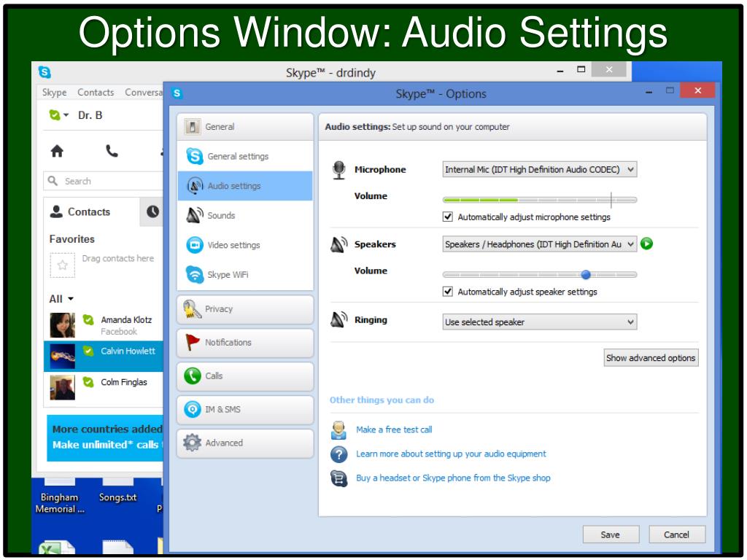The height and width of the screenshot is (560, 747).
Task: Toggle Automatically adjust microphone settings checkbox
Action: tap(447, 217)
